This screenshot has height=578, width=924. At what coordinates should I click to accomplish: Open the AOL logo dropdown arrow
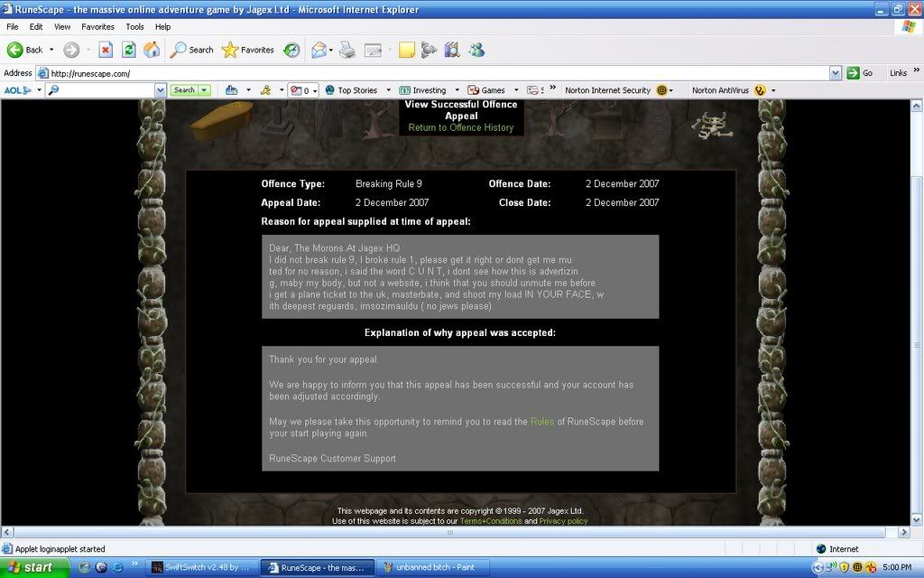pyautogui.click(x=39, y=90)
